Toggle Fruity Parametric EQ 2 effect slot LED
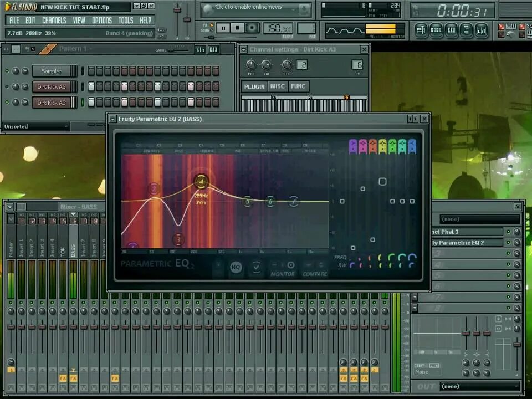 point(508,242)
